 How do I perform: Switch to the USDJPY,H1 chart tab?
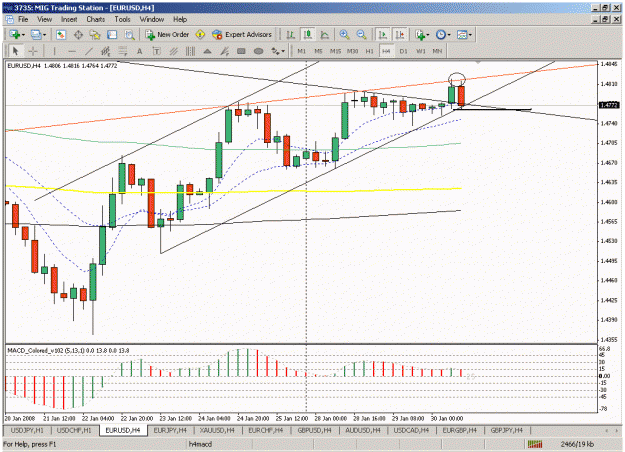tap(27, 430)
